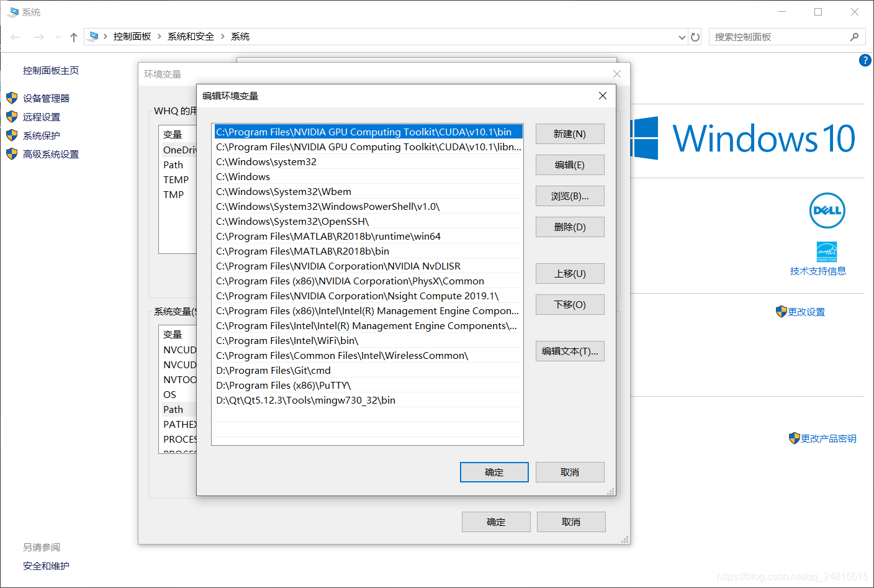This screenshot has width=874, height=588.
Task: Select Nsight Compute 2019.1\ entry
Action: tap(368, 296)
